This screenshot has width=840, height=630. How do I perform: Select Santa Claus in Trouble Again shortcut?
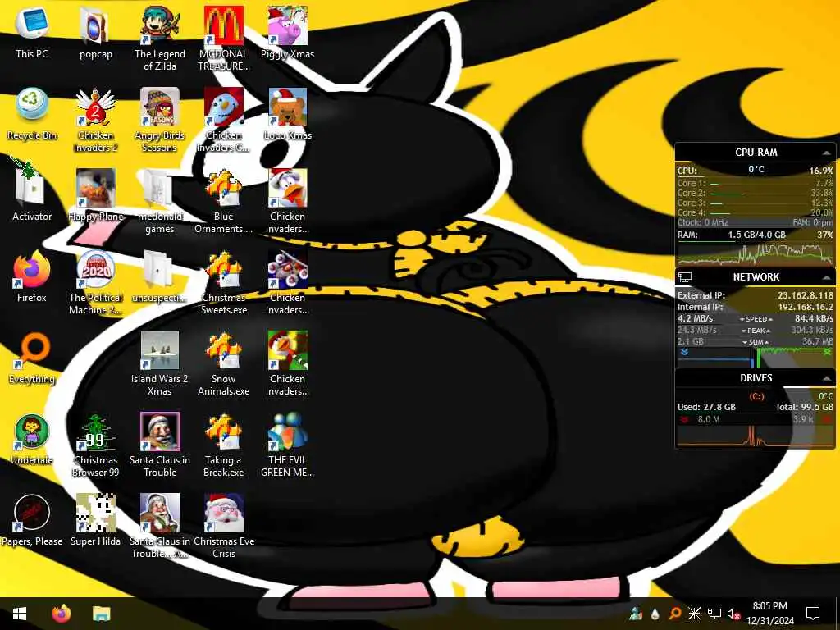click(160, 527)
